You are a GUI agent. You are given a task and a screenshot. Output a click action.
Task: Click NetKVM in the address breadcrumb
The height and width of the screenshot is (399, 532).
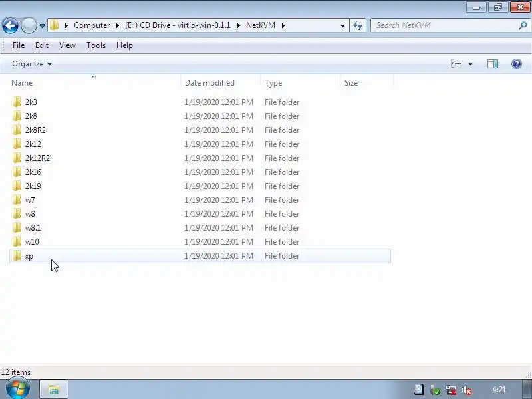261,25
